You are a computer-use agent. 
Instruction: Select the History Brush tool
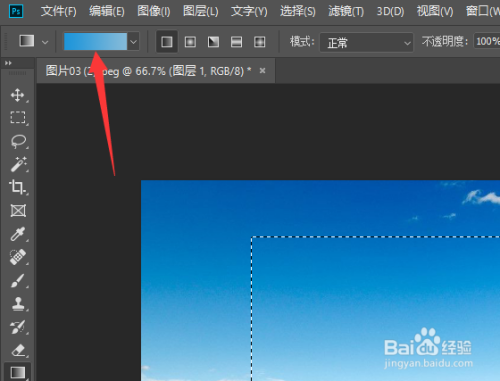tap(18, 327)
